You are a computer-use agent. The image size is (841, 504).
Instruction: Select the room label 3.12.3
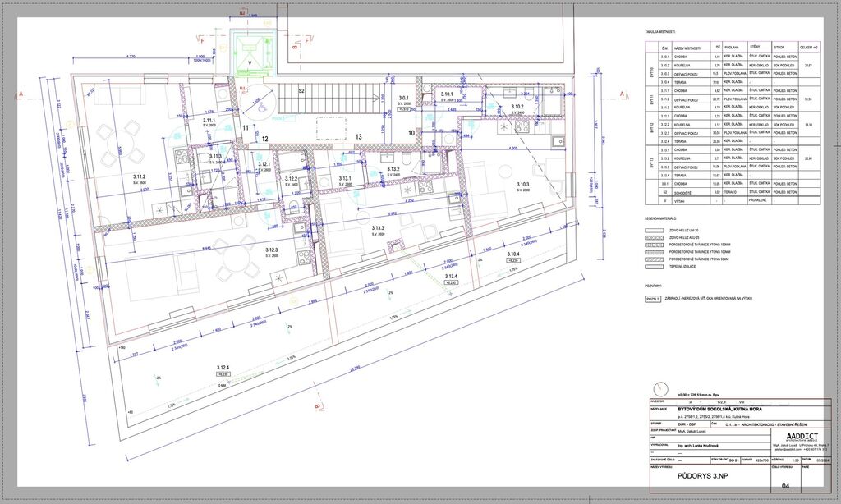click(271, 250)
